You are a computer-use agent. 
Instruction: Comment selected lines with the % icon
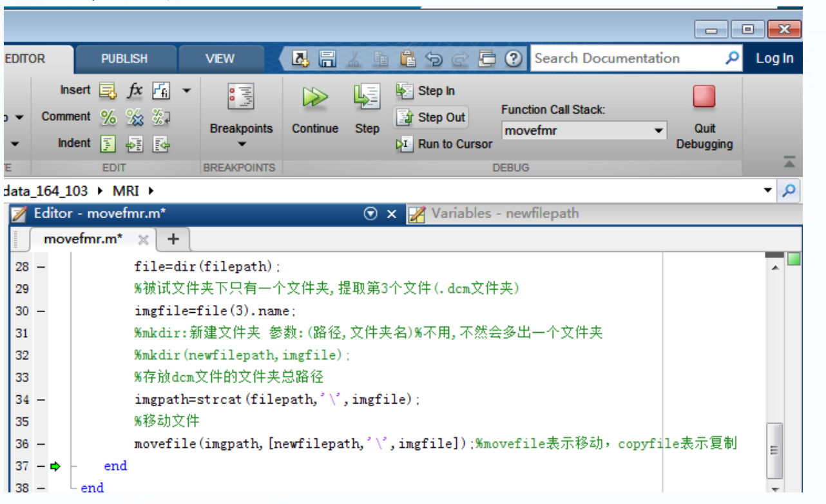pos(108,117)
